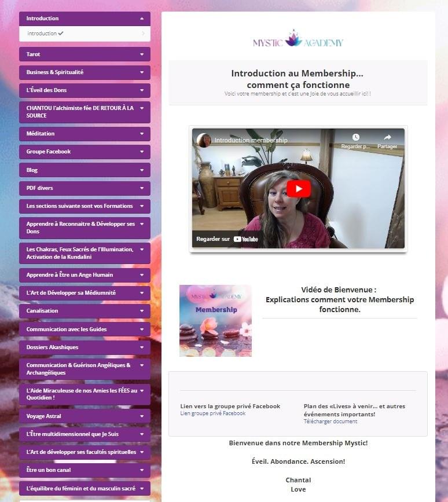The height and width of the screenshot is (502, 448).
Task: Click text Éveil. Abondance. Ascension!
Action: [298, 461]
